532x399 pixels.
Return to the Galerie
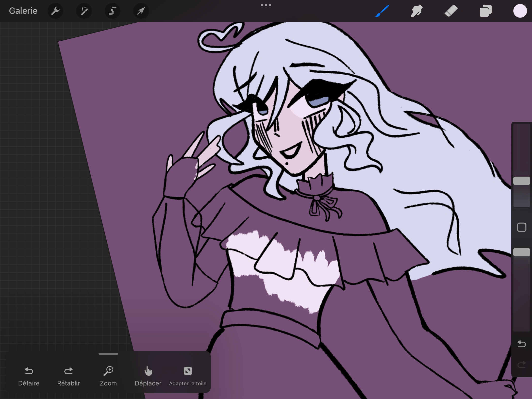pos(23,11)
